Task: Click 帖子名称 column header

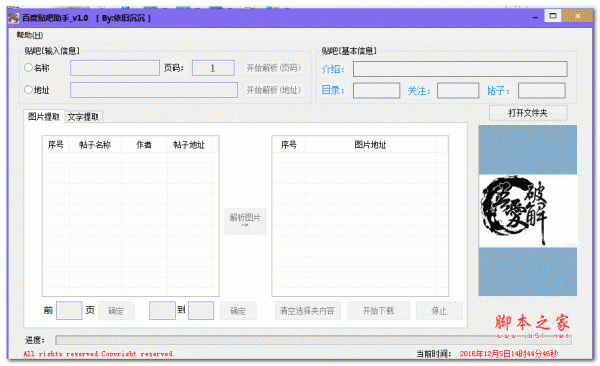Action: coord(95,145)
